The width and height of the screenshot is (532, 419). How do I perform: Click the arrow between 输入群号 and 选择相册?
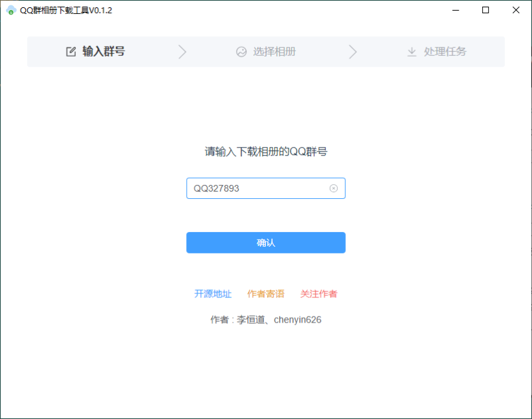[x=183, y=51]
